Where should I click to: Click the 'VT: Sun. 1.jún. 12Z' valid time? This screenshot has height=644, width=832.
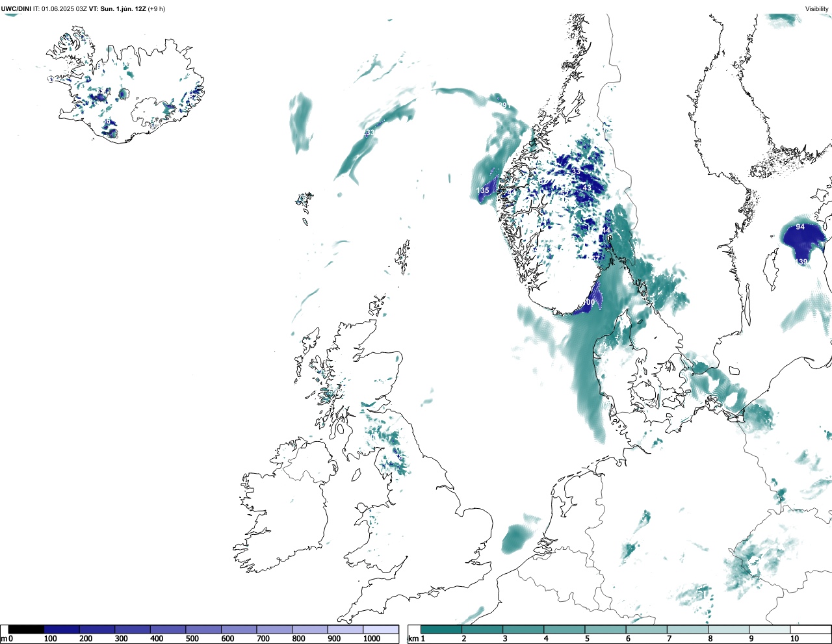pyautogui.click(x=118, y=8)
